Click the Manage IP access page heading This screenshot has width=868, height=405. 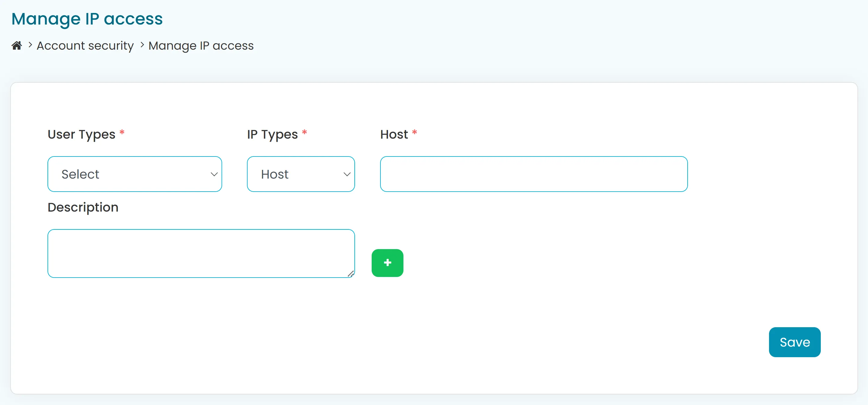[87, 18]
